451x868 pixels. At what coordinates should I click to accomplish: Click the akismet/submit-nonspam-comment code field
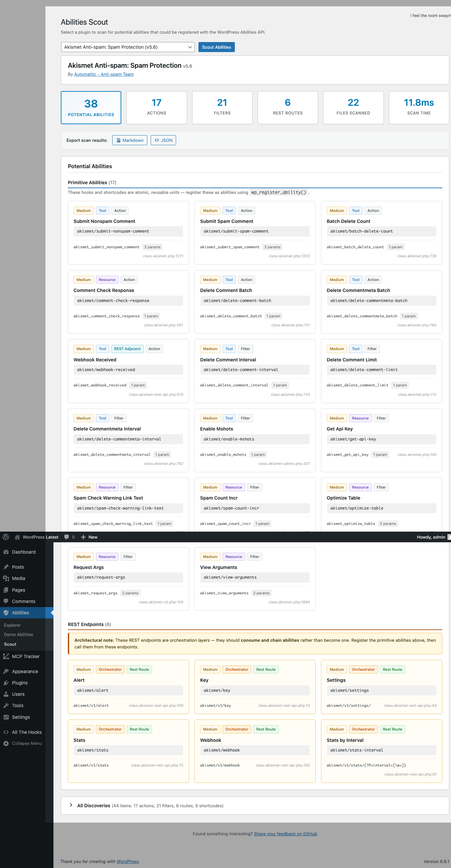[x=128, y=231]
